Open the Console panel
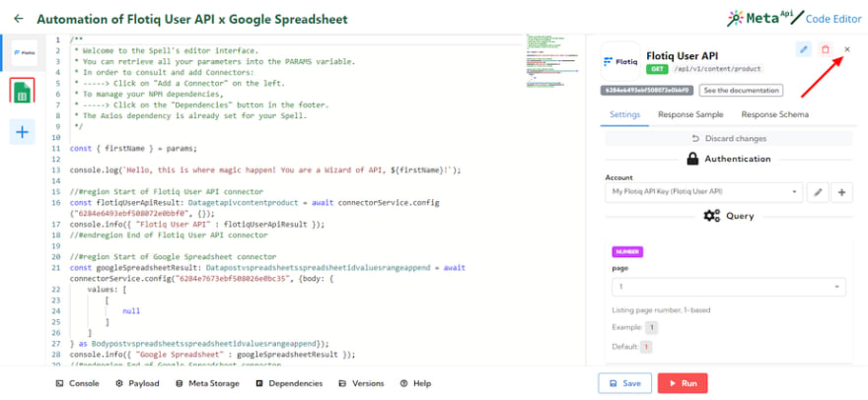This screenshot has width=868, height=400. 78,383
